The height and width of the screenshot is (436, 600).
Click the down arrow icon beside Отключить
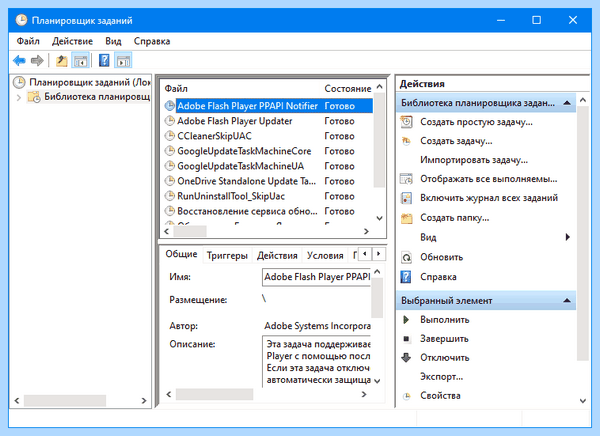[x=406, y=358]
